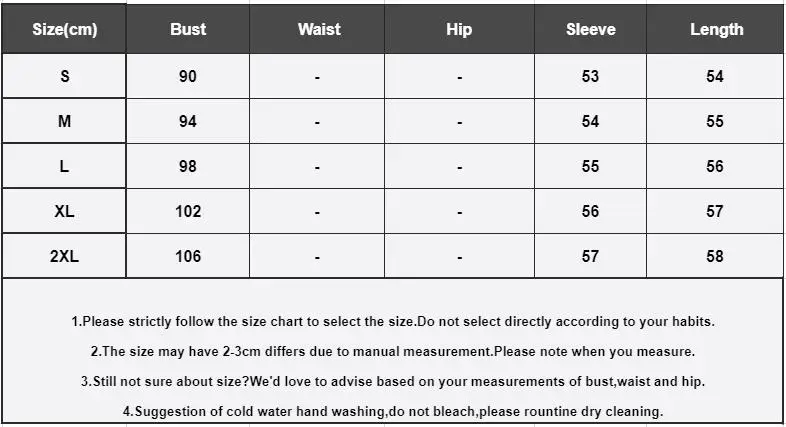Click the Waist column header
This screenshot has width=786, height=427.
pyautogui.click(x=317, y=29)
